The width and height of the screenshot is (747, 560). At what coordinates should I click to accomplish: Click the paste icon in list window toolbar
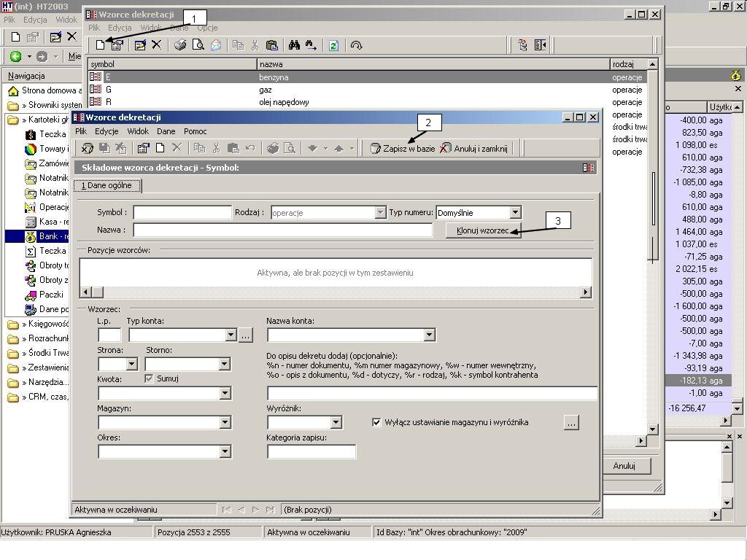pos(271,45)
